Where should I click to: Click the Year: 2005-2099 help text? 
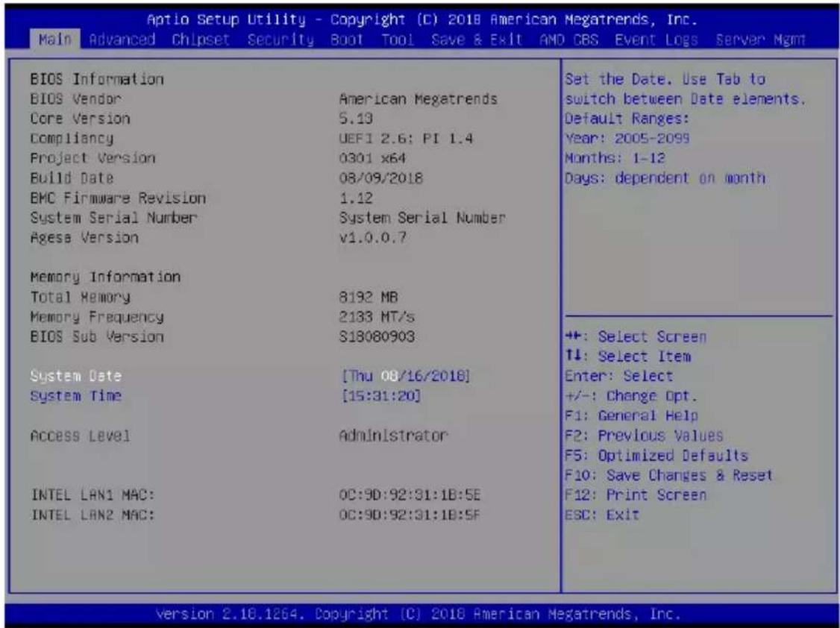tap(627, 138)
